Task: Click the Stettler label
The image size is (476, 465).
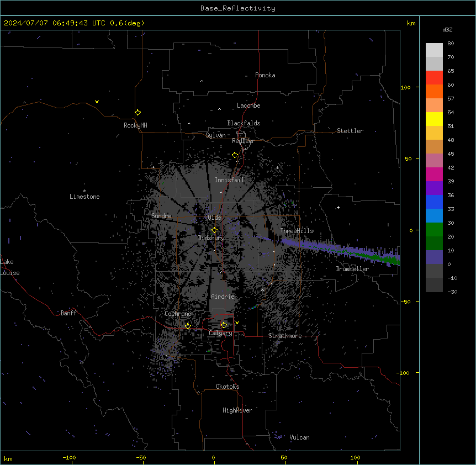Action: pyautogui.click(x=350, y=131)
